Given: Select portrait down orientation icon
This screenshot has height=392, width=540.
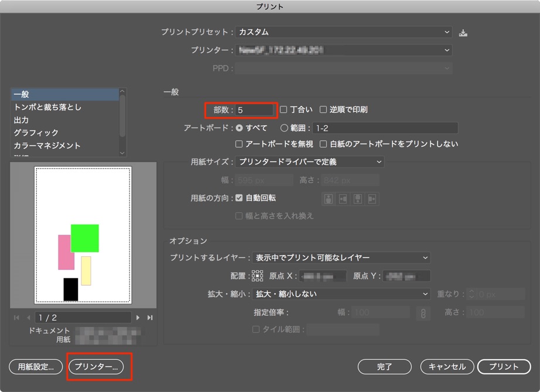Looking at the screenshot, I should (x=358, y=199).
